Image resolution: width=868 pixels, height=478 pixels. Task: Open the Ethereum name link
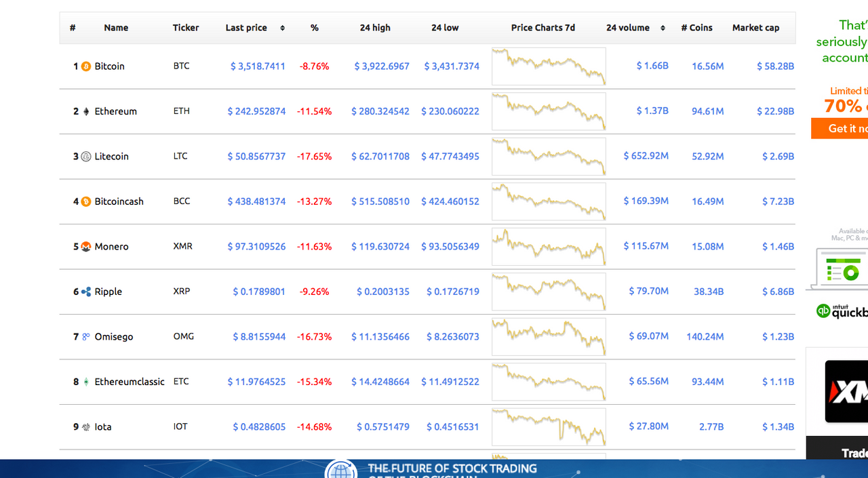tap(116, 111)
